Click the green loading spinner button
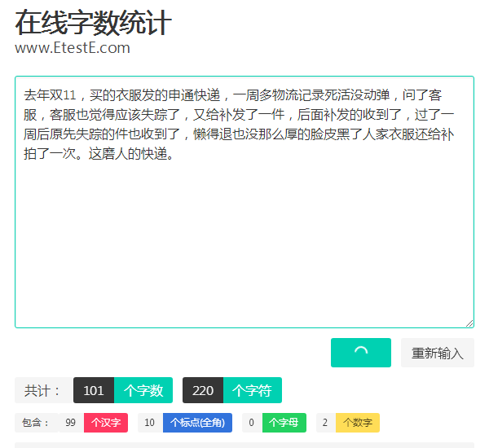Screen dimensions: 489x448 [361, 353]
